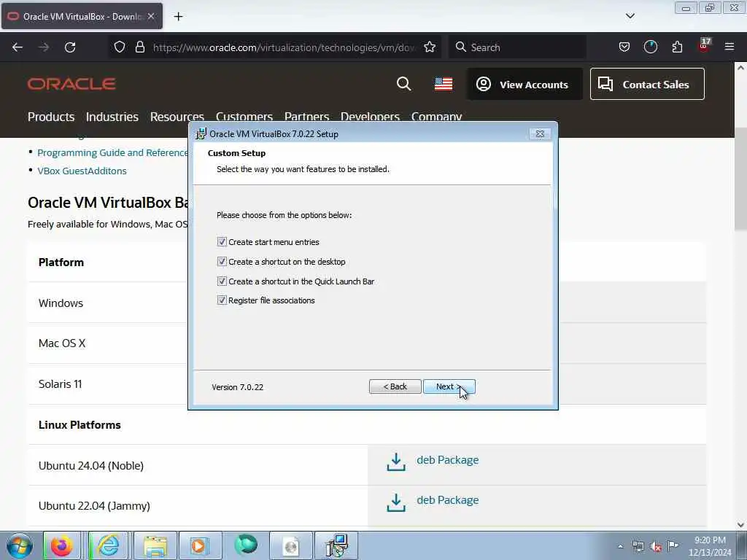Open the Products menu
The image size is (747, 560).
51,117
